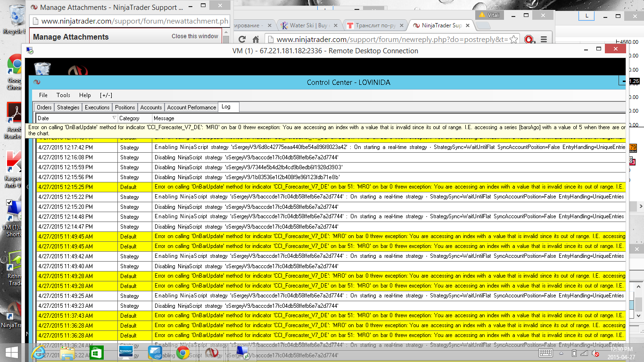Sort log by the Date column header
This screenshot has height=362, width=644.
77,118
